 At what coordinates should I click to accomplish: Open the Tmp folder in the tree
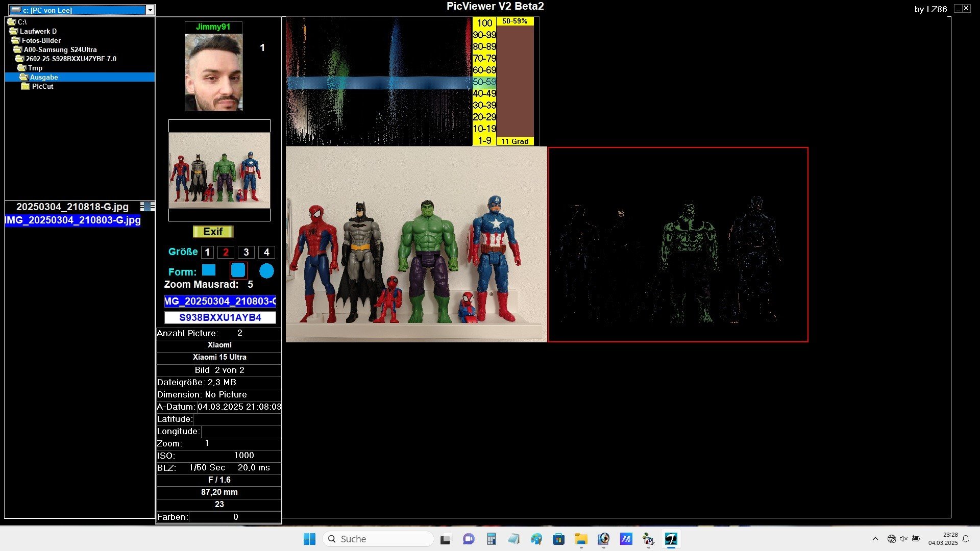click(x=35, y=68)
